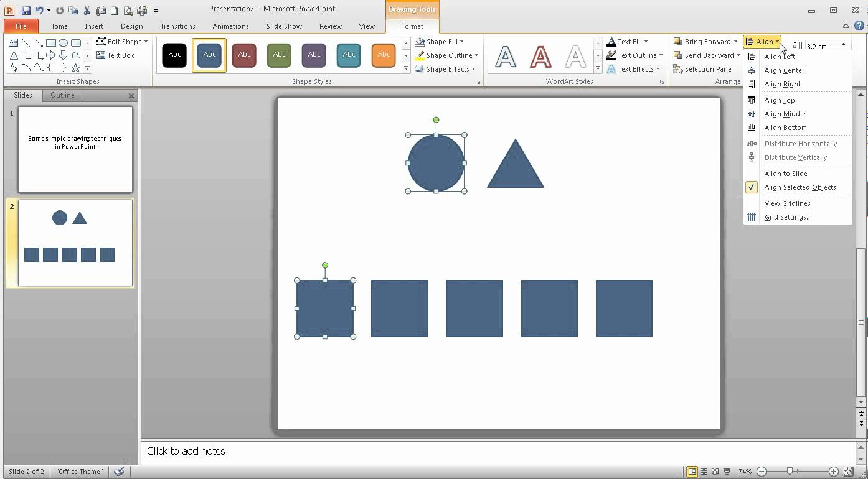
Task: Open the Edit Shape dropdown
Action: [x=122, y=41]
